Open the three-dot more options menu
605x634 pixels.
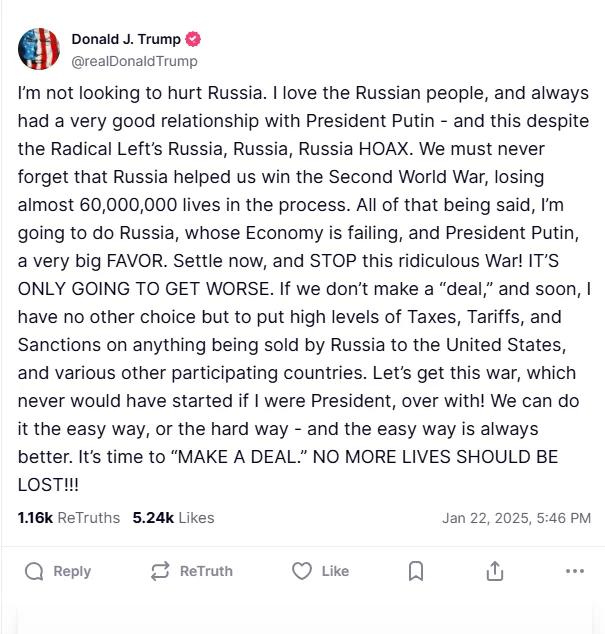[x=574, y=571]
